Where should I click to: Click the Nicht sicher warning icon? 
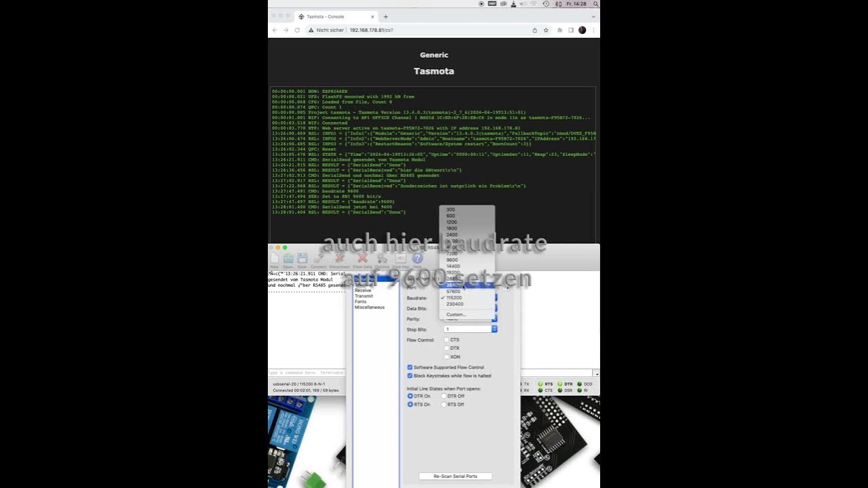(311, 30)
